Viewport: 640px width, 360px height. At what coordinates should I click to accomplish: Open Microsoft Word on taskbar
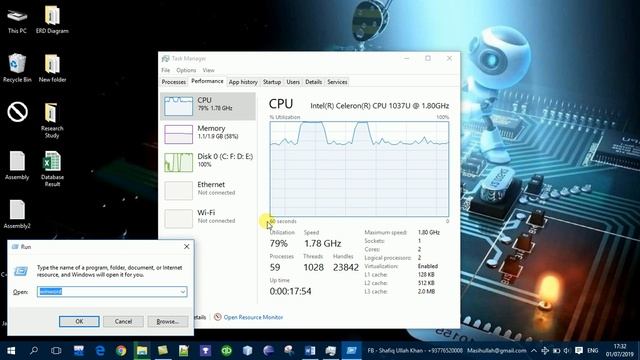pos(310,351)
